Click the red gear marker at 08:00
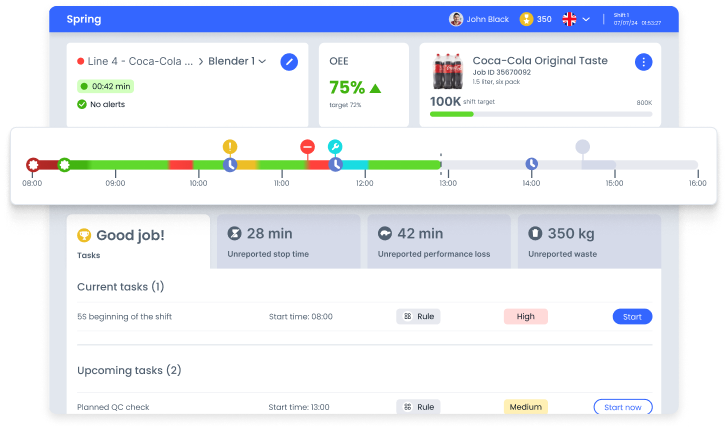This screenshot has width=728, height=428. point(32,164)
